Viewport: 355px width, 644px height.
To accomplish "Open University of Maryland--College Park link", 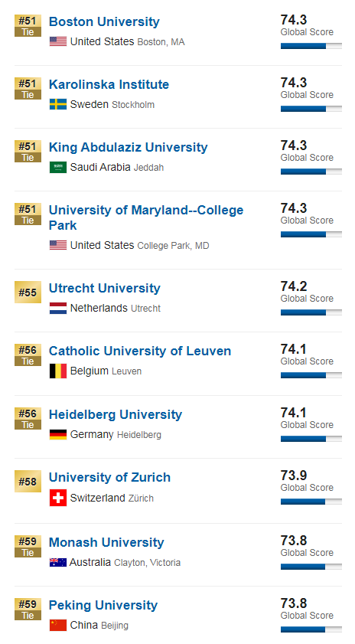I will (x=146, y=217).
